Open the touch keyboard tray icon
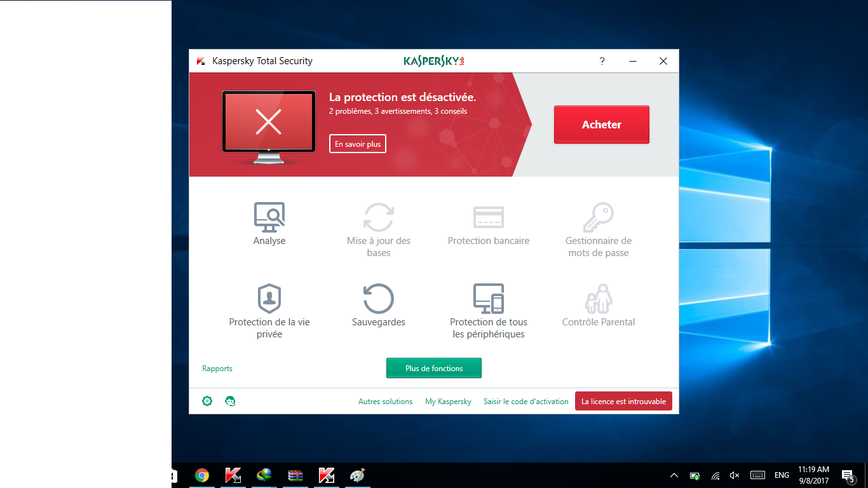The image size is (868, 488). pos(757,475)
